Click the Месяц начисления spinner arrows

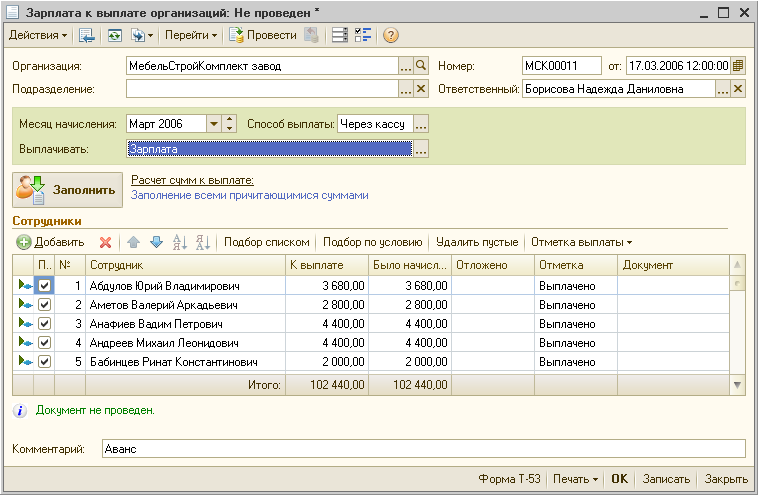point(230,124)
